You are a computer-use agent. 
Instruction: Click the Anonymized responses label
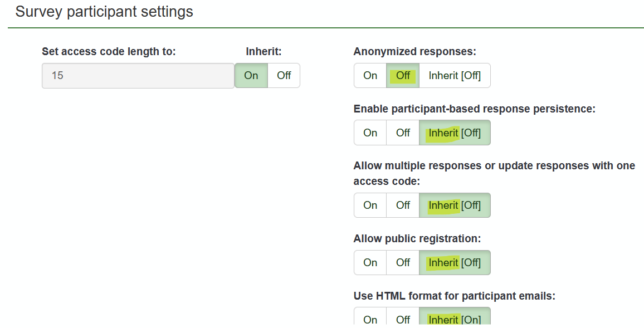coord(415,52)
